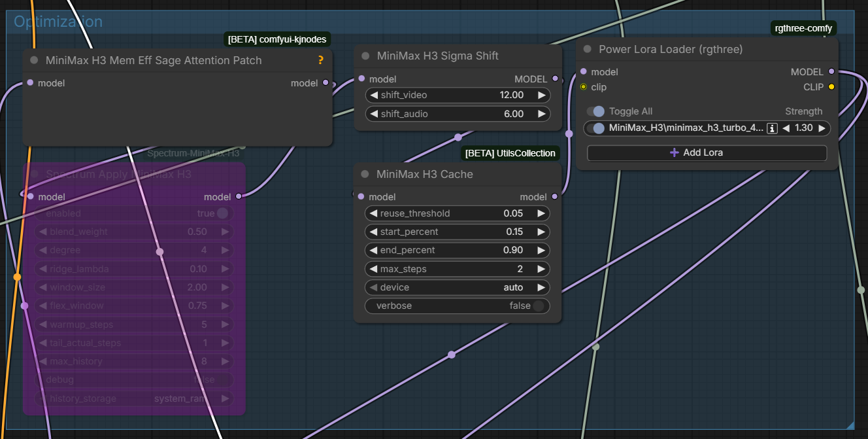Decrease end_percent with left arrow
Image resolution: width=868 pixels, height=439 pixels.
tap(374, 251)
